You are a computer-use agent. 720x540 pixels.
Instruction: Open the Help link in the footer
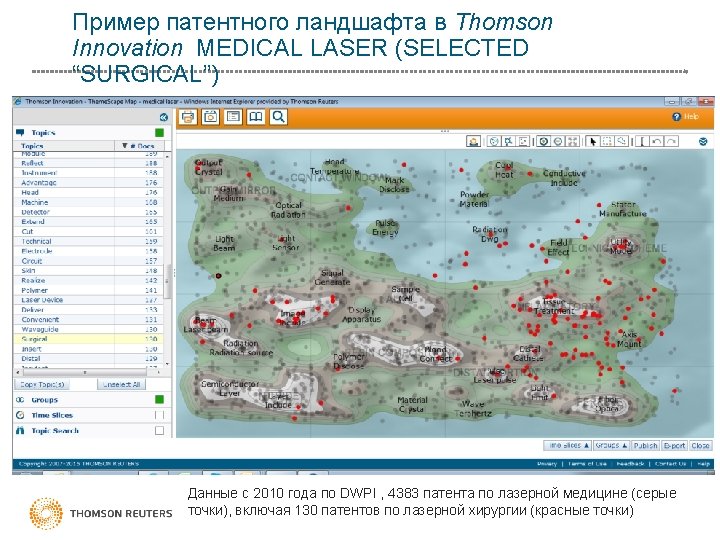click(703, 464)
